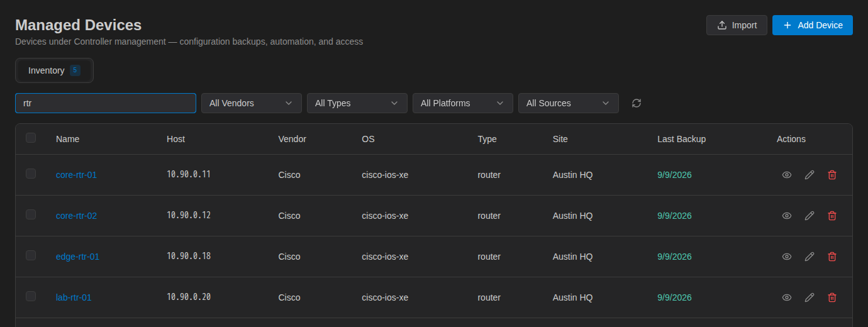
Task: Click the Import button
Action: pos(737,25)
